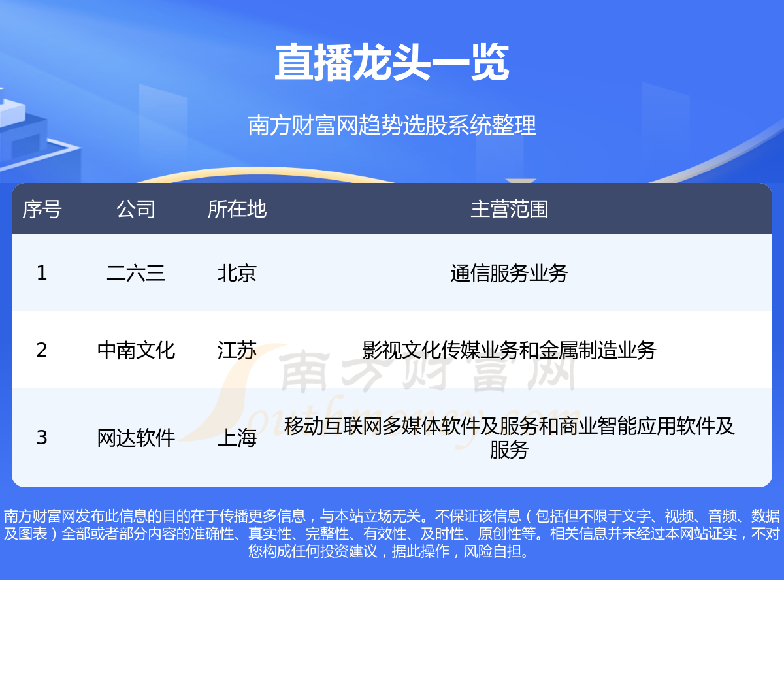Click scope text starting 移动互联网多媒体软件
The width and height of the screenshot is (784, 686).
(x=510, y=437)
